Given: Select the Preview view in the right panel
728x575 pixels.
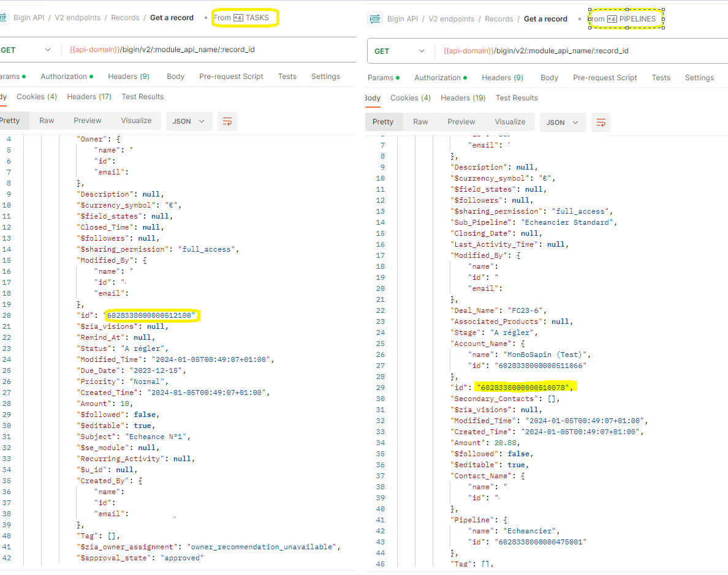Looking at the screenshot, I should [x=461, y=122].
